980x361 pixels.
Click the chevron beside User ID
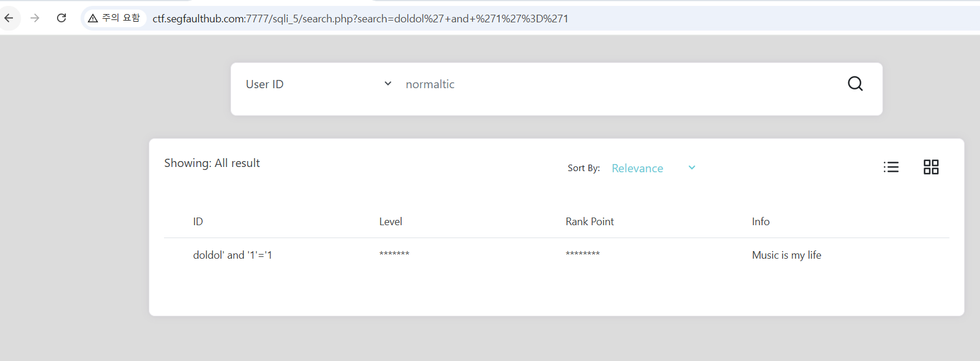click(388, 84)
